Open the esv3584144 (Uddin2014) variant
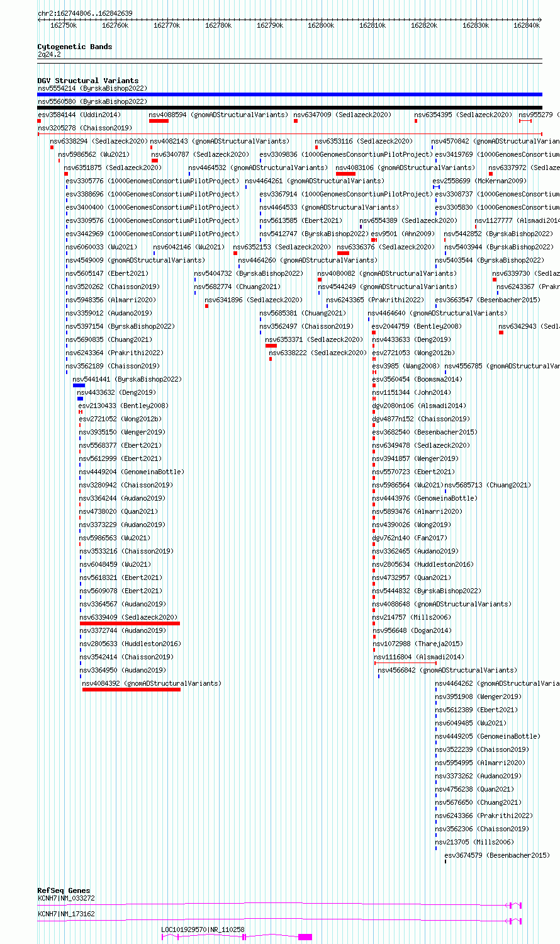The width and height of the screenshot is (560, 944). [79, 115]
